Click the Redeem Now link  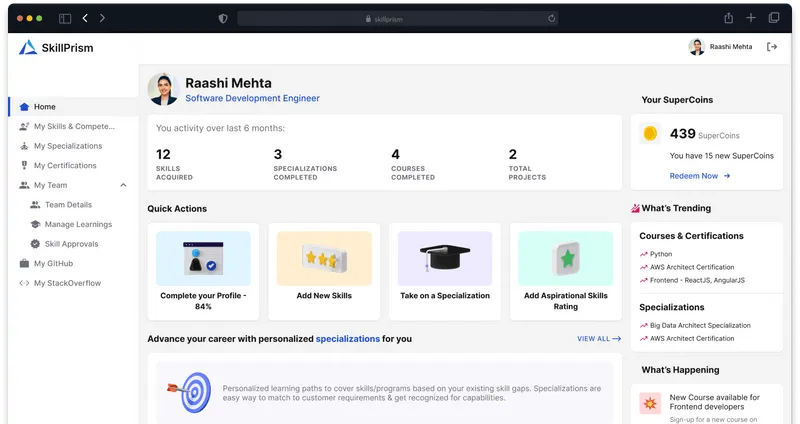click(x=699, y=176)
